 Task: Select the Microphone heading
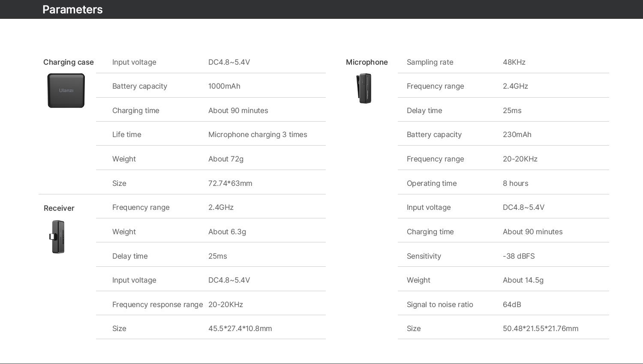(x=367, y=62)
